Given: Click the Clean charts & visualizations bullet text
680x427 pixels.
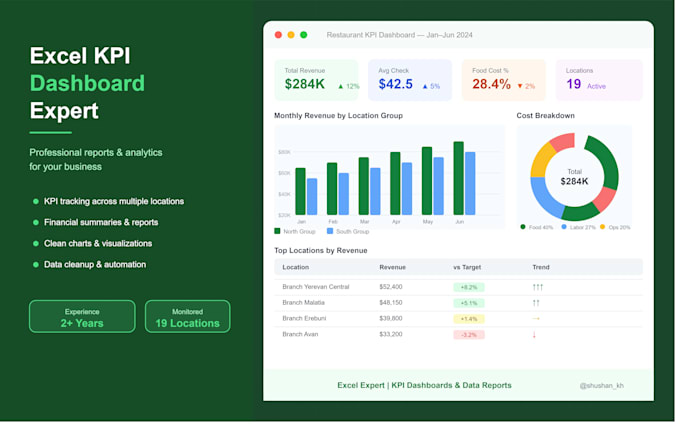Looking at the screenshot, I should point(98,244).
